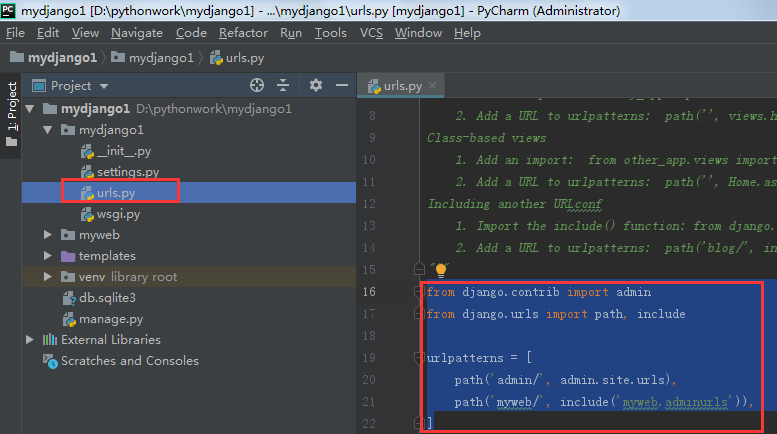The width and height of the screenshot is (777, 434).
Task: Open Project panel settings gear
Action: [316, 85]
